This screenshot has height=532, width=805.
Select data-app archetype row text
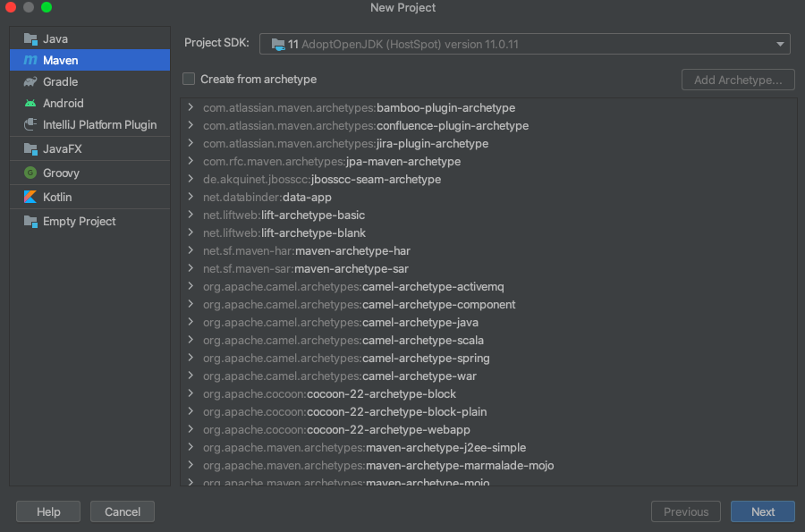[267, 197]
